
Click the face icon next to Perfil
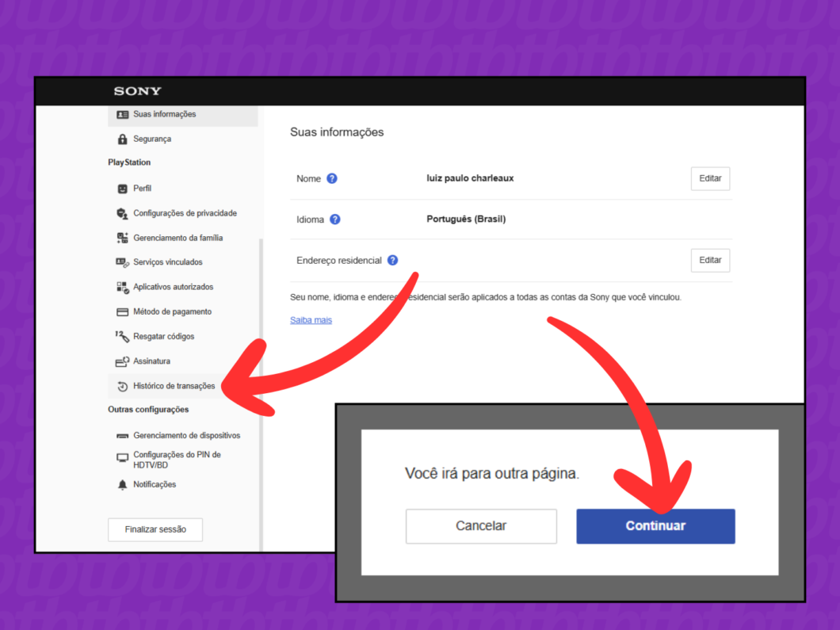(123, 189)
